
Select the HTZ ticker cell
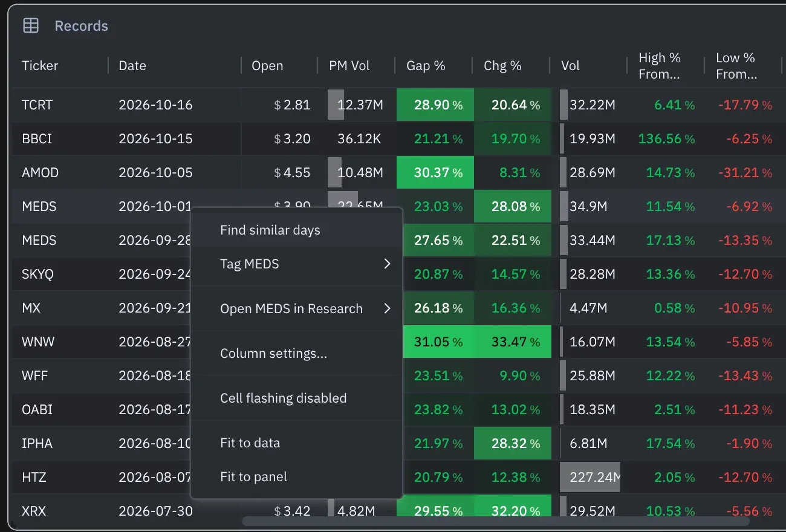point(60,478)
